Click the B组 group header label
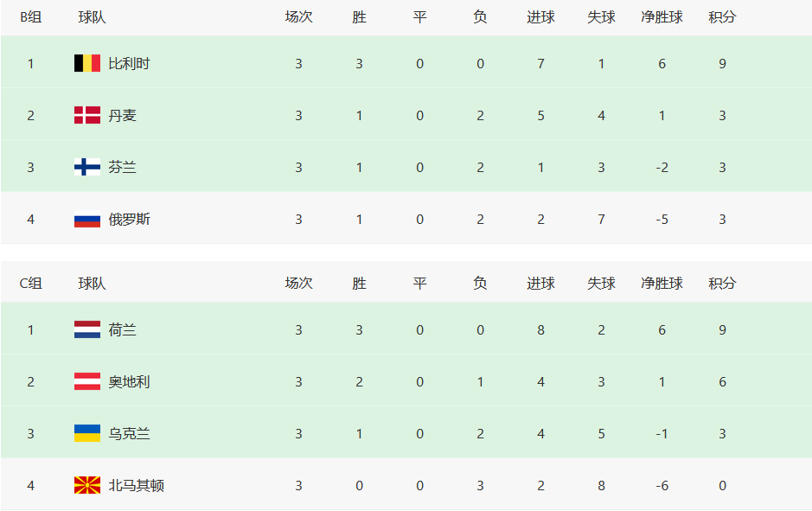 (30, 17)
